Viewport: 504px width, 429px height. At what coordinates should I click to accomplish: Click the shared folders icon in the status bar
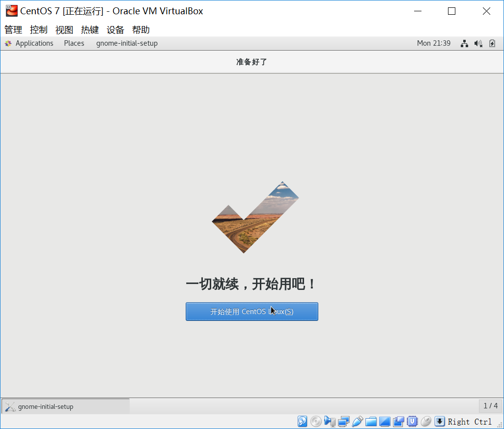tap(371, 421)
